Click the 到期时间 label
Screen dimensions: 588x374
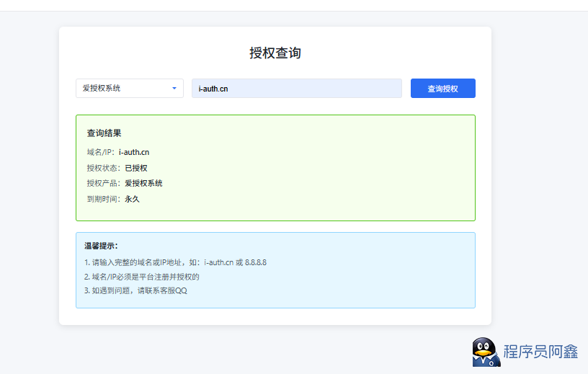pyautogui.click(x=102, y=199)
